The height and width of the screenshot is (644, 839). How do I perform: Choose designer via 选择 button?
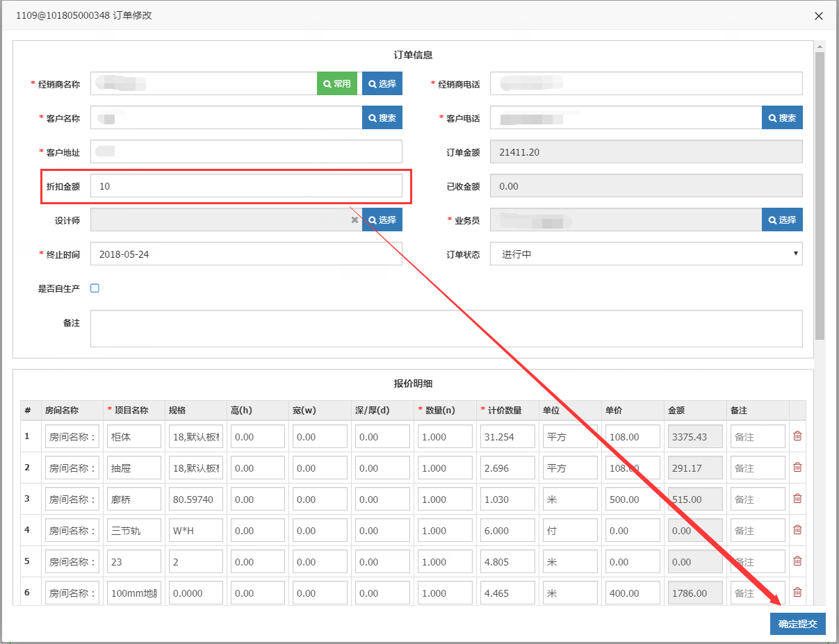pyautogui.click(x=382, y=220)
